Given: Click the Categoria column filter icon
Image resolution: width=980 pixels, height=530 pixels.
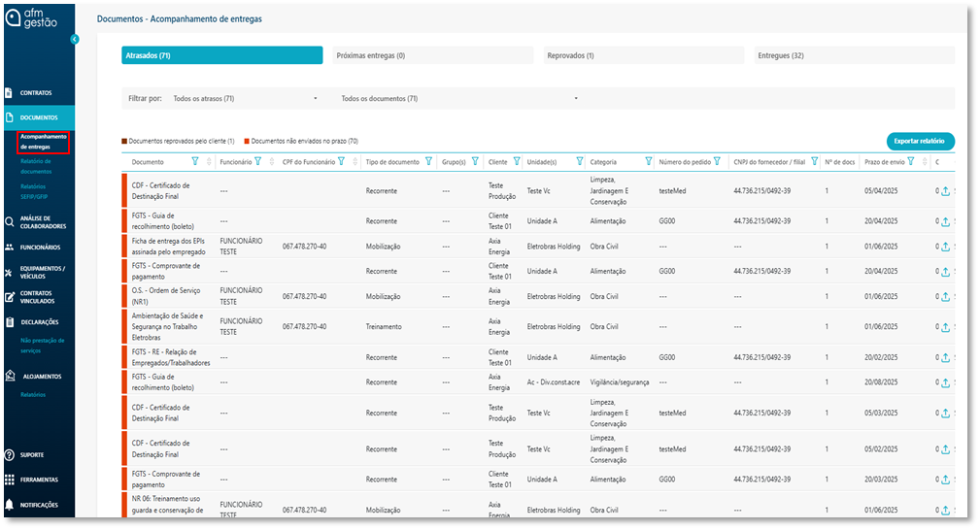Looking at the screenshot, I should pos(648,162).
